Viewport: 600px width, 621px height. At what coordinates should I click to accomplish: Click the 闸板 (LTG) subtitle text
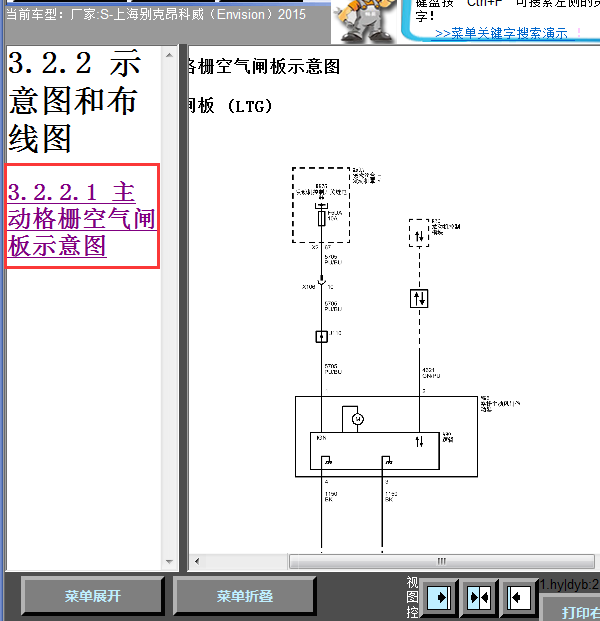click(x=230, y=106)
